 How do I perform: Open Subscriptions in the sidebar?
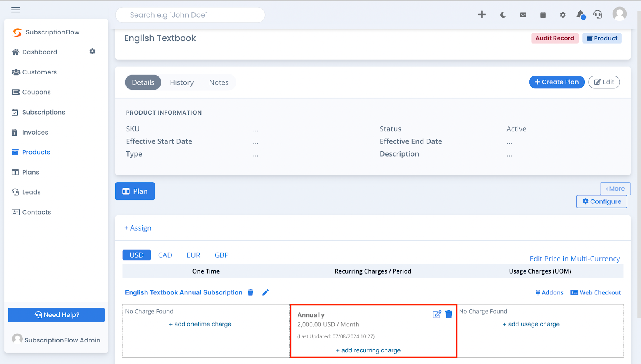pyautogui.click(x=38, y=112)
